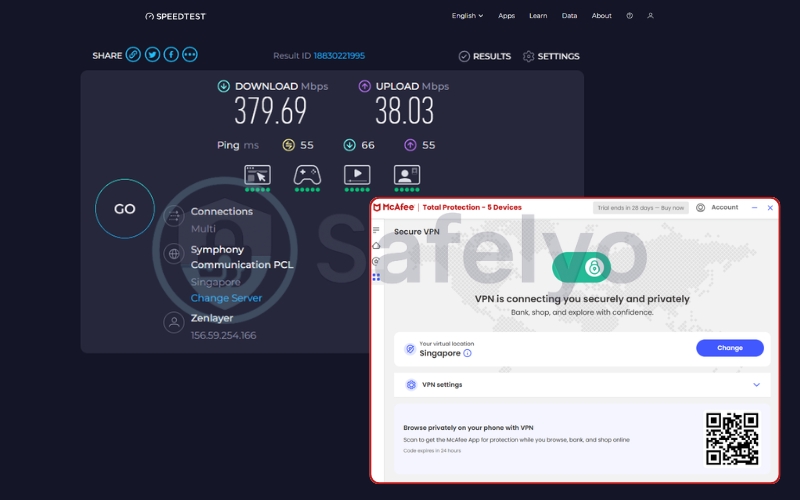Share result on Twitter
The height and width of the screenshot is (500, 800).
click(x=152, y=55)
